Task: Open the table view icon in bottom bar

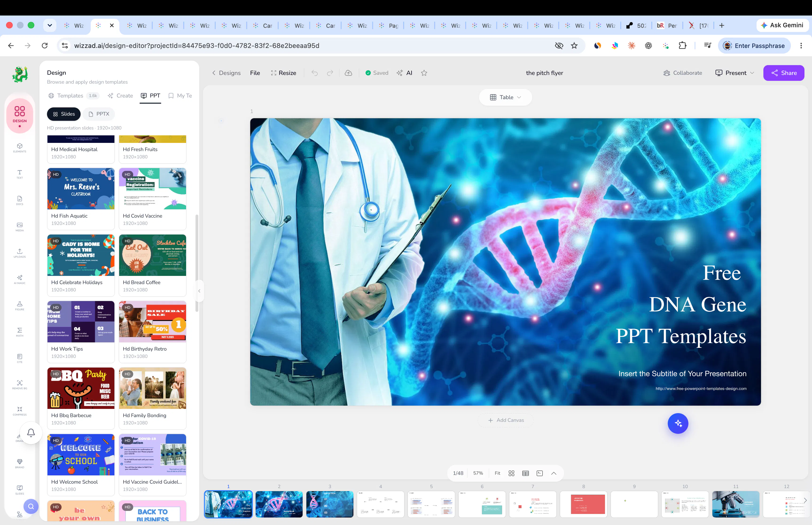Action: click(x=525, y=473)
